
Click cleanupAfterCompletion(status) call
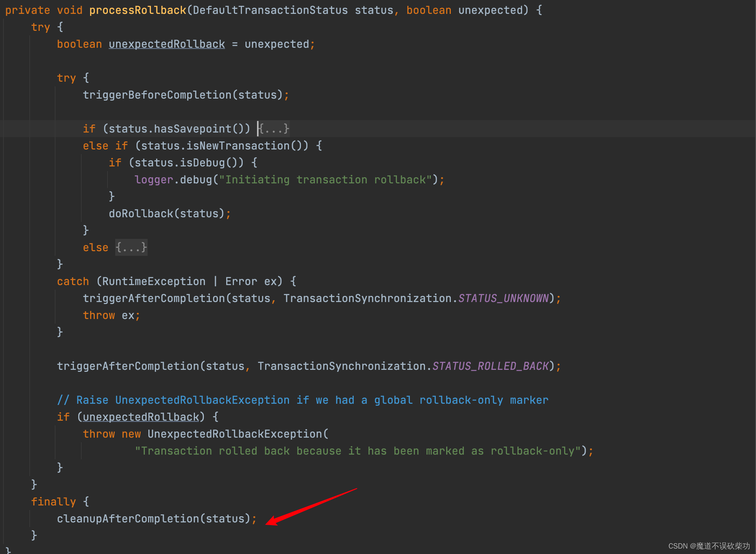tap(154, 519)
